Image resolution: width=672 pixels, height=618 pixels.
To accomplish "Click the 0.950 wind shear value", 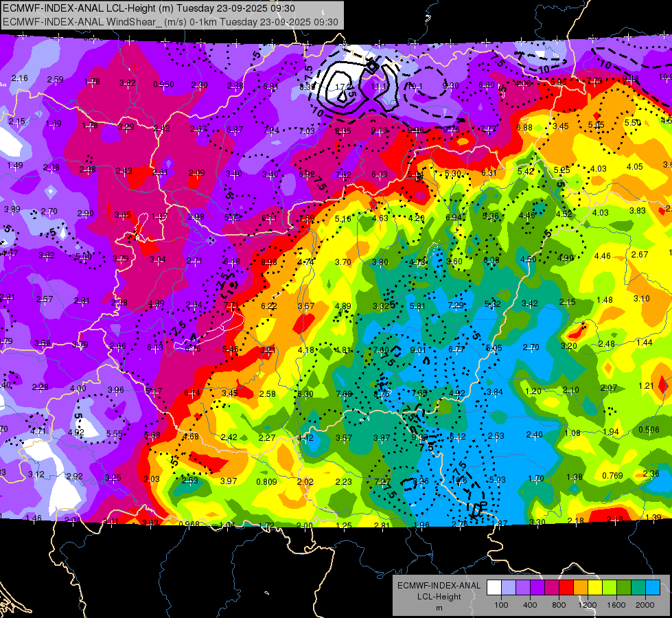I will click(164, 84).
